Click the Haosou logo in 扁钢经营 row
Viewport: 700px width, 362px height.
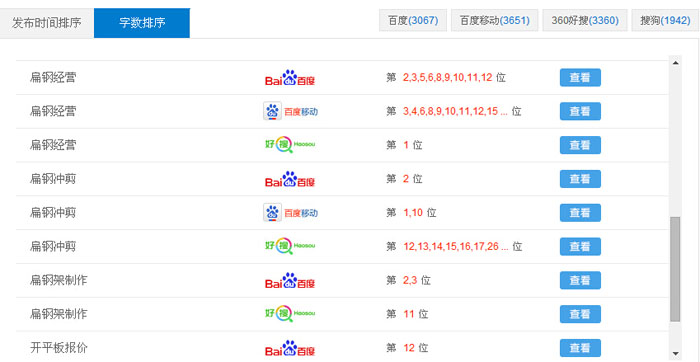290,145
